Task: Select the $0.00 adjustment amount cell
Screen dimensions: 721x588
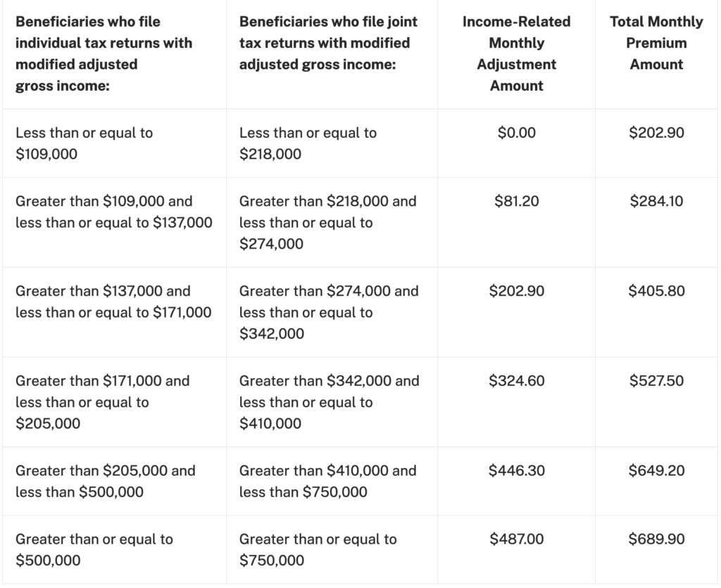Action: coord(516,132)
